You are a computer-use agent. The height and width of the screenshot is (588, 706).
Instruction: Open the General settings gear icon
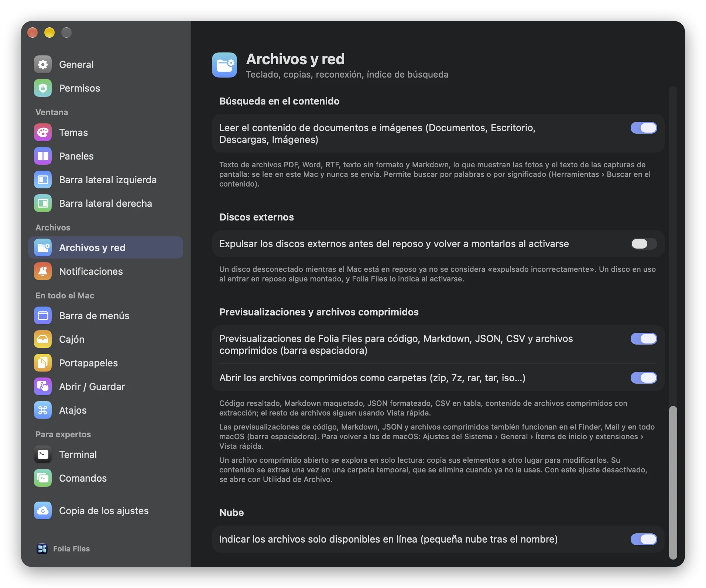click(x=43, y=65)
